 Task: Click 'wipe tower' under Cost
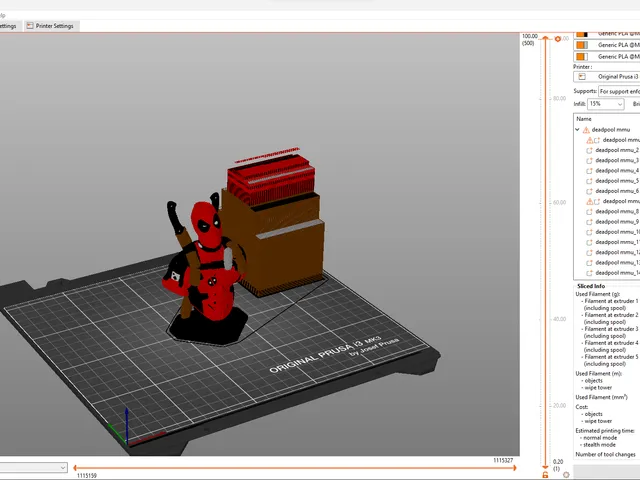pos(598,421)
